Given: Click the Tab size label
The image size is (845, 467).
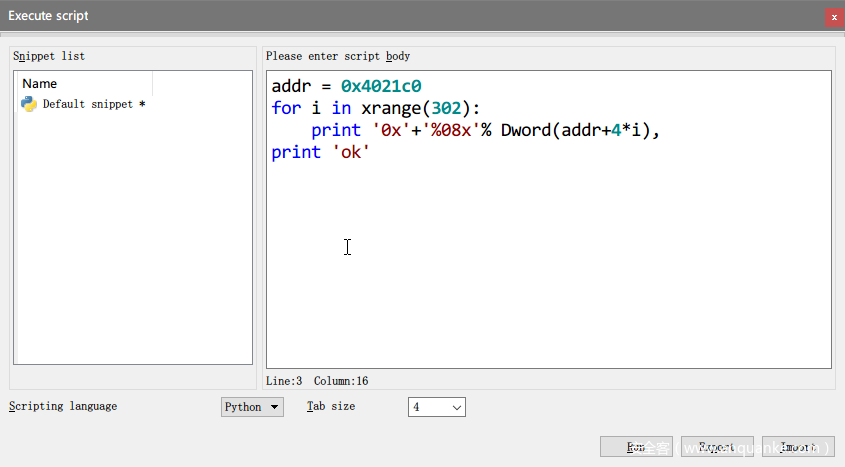Looking at the screenshot, I should tap(331, 406).
